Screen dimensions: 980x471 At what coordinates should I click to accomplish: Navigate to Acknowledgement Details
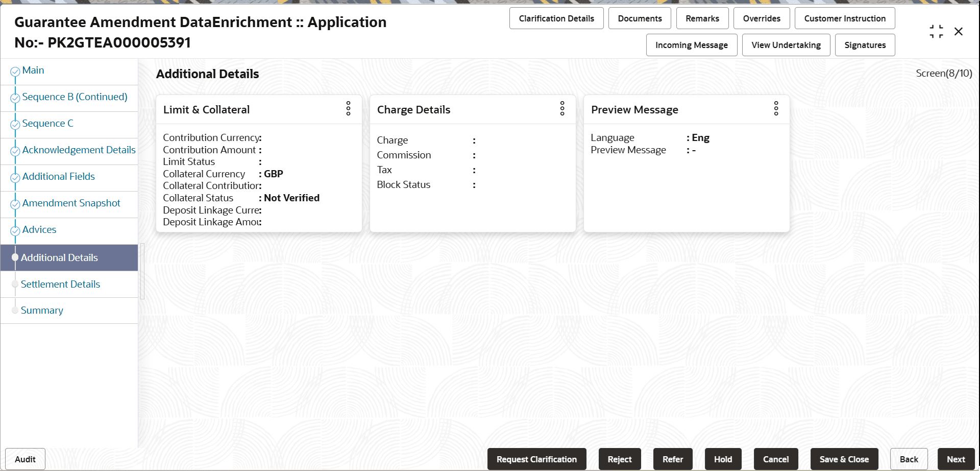coord(79,150)
